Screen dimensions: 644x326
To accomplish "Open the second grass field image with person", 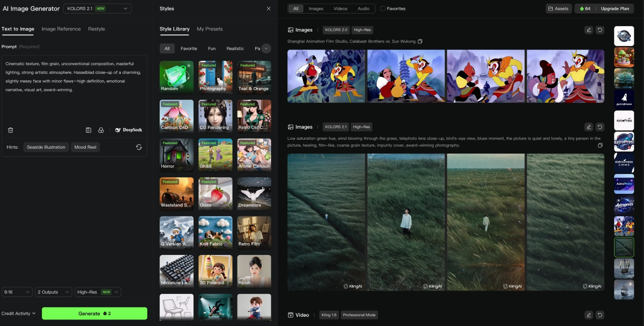I will click(406, 222).
